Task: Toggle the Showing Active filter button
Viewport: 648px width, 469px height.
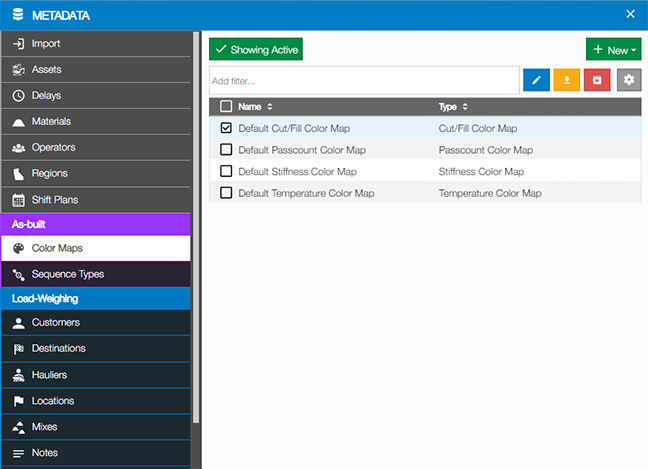Action: click(x=256, y=49)
